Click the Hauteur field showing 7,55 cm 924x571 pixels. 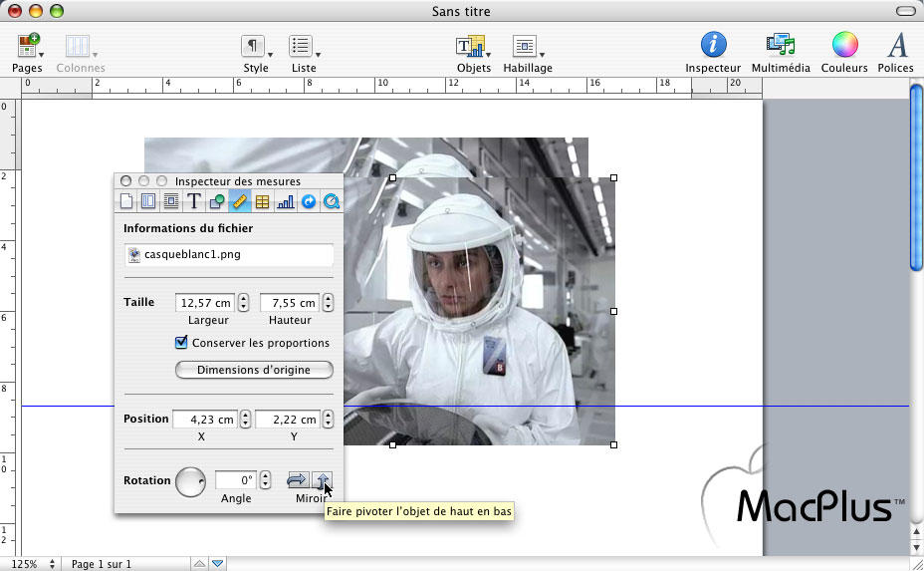point(290,303)
